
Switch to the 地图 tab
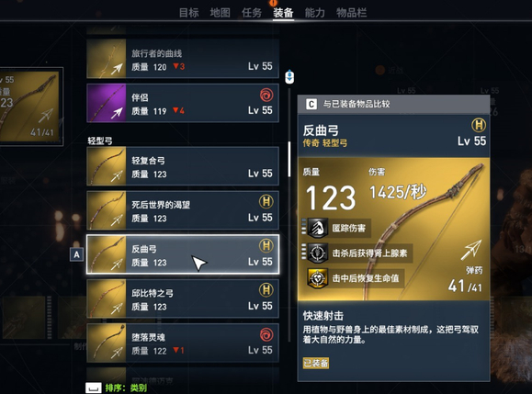[220, 13]
